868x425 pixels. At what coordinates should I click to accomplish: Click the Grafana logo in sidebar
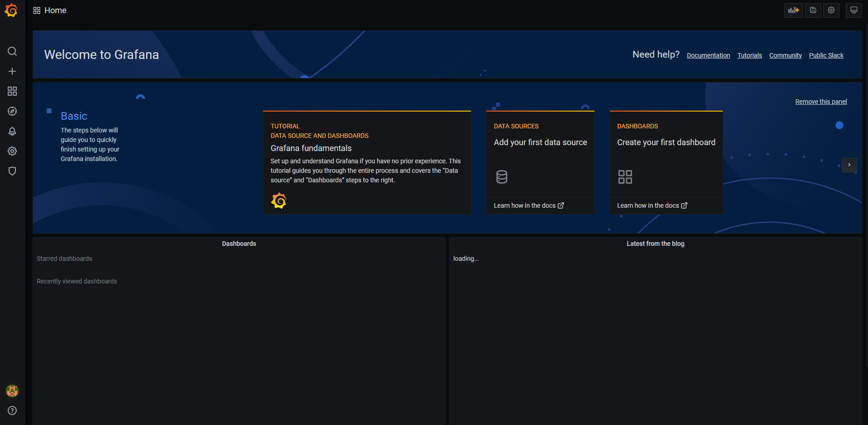pos(11,10)
